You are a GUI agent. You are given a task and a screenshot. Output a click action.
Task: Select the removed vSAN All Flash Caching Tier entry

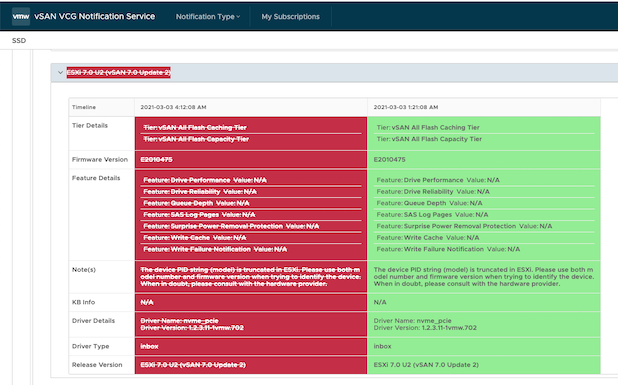195,127
